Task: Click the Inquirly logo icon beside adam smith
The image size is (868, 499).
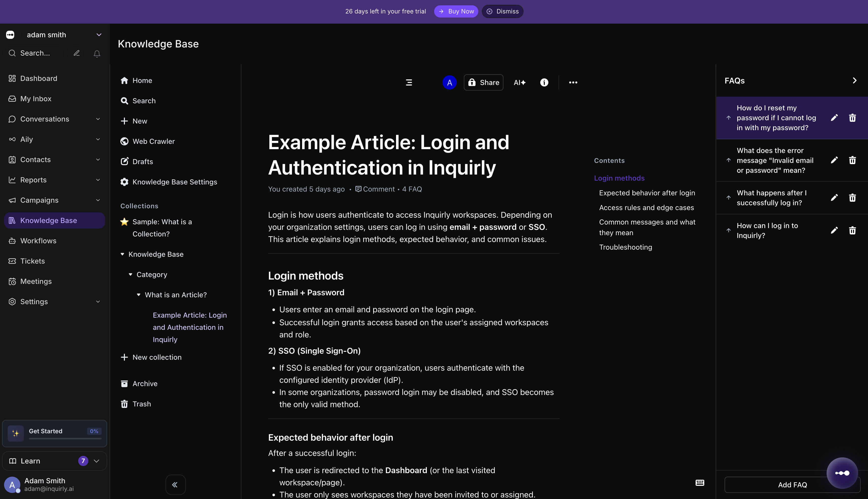Action: pos(10,35)
